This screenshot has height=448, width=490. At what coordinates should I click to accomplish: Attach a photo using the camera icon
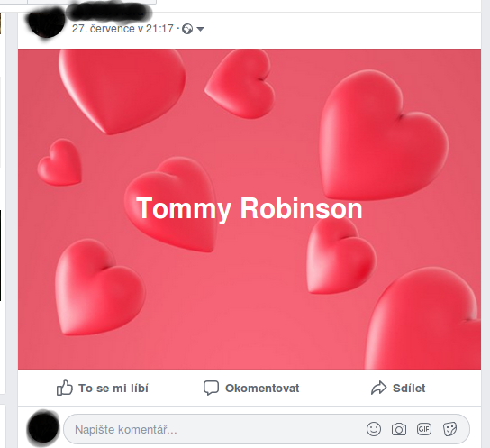point(399,429)
